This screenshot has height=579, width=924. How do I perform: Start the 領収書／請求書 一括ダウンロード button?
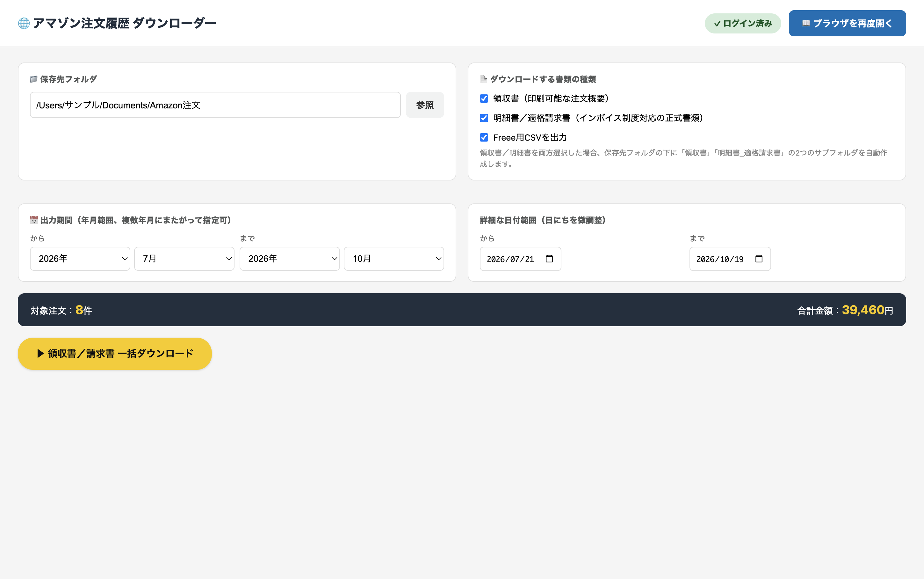click(115, 354)
